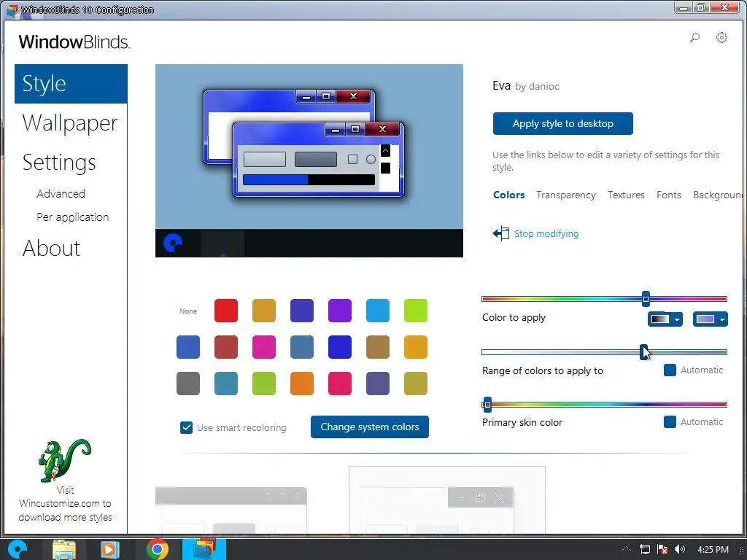Open the Style section
The image size is (747, 560).
coord(71,84)
